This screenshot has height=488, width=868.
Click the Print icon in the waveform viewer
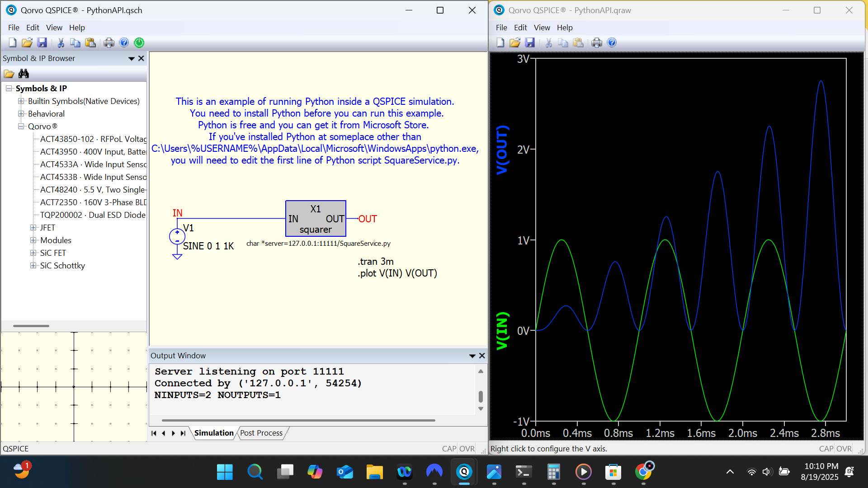(x=597, y=42)
